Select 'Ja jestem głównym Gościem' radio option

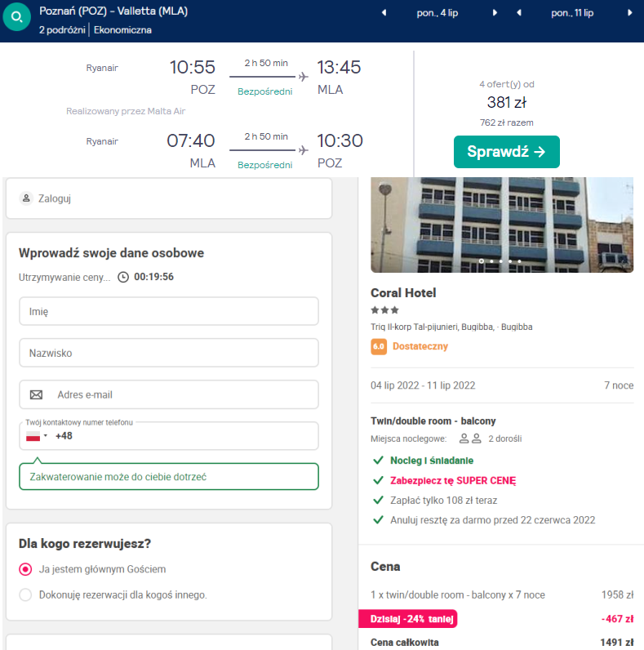[x=25, y=569]
